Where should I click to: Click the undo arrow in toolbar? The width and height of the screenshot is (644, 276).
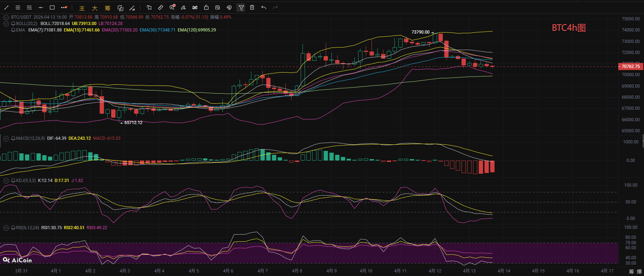[x=264, y=8]
